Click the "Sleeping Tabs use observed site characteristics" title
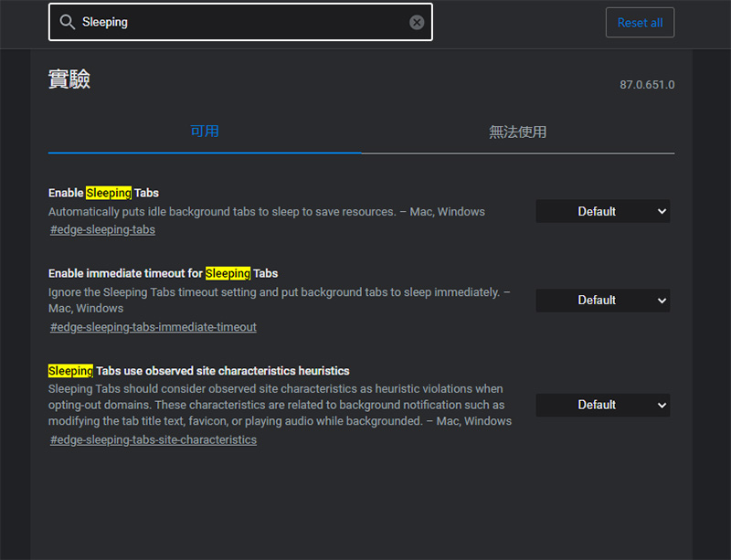Image resolution: width=731 pixels, height=560 pixels. coord(198,371)
